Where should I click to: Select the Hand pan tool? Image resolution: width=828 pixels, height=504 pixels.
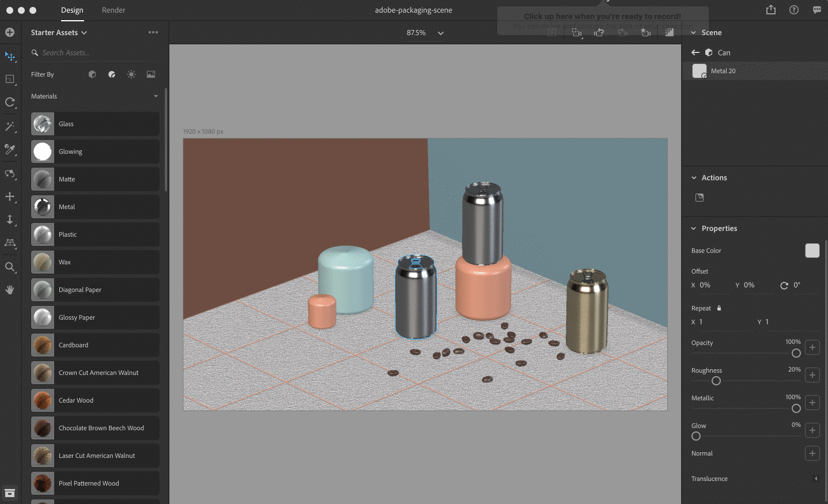10,289
